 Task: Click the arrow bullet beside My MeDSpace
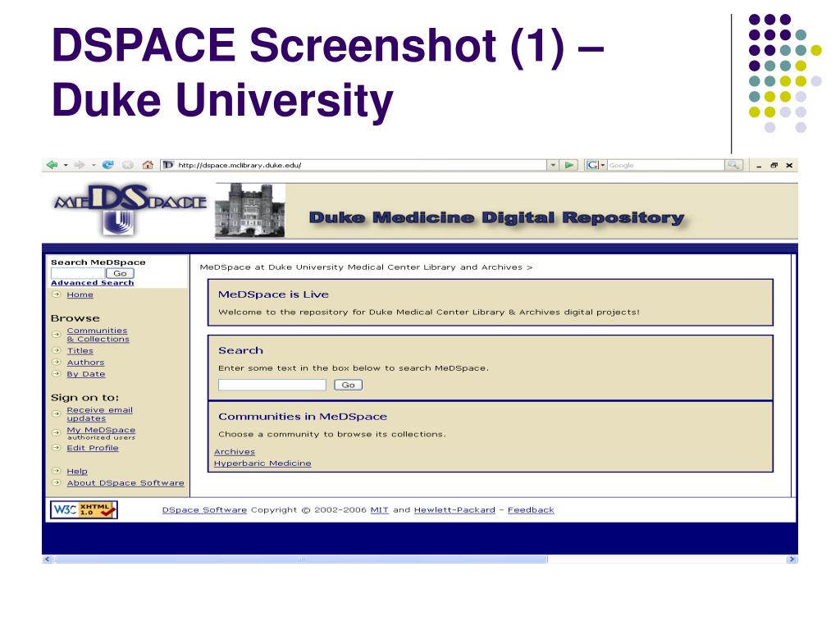(x=57, y=433)
